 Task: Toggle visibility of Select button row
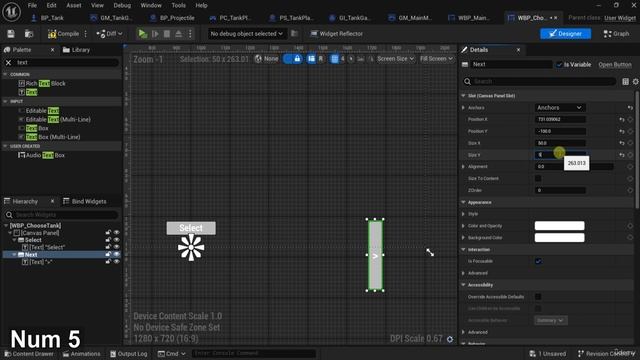click(116, 240)
